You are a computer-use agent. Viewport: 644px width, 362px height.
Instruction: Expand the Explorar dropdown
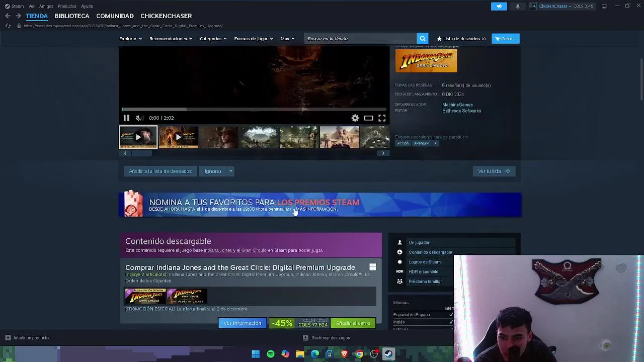[130, 39]
